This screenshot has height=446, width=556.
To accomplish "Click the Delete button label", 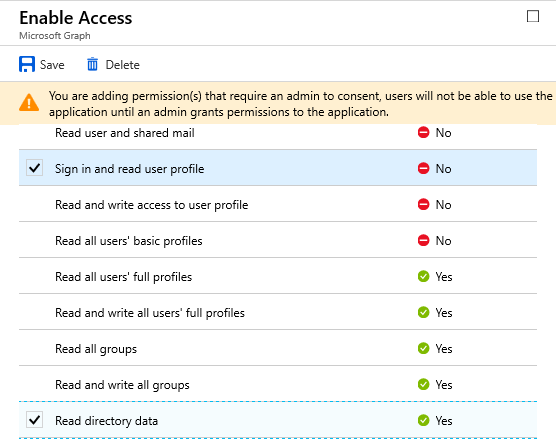I will pos(123,65).
